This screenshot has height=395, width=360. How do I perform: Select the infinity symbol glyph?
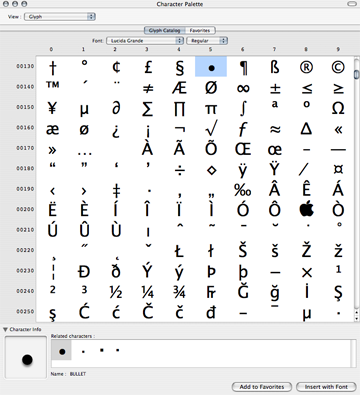(x=243, y=88)
